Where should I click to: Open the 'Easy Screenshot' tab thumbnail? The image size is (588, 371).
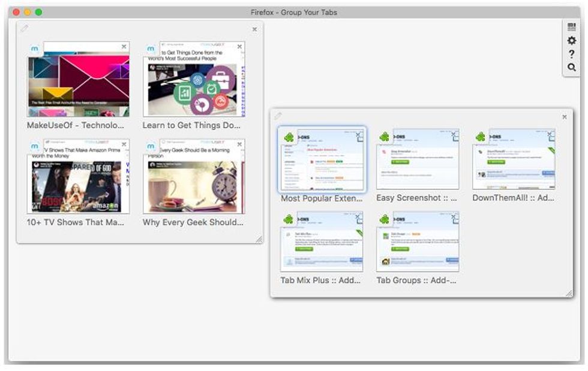click(x=417, y=159)
